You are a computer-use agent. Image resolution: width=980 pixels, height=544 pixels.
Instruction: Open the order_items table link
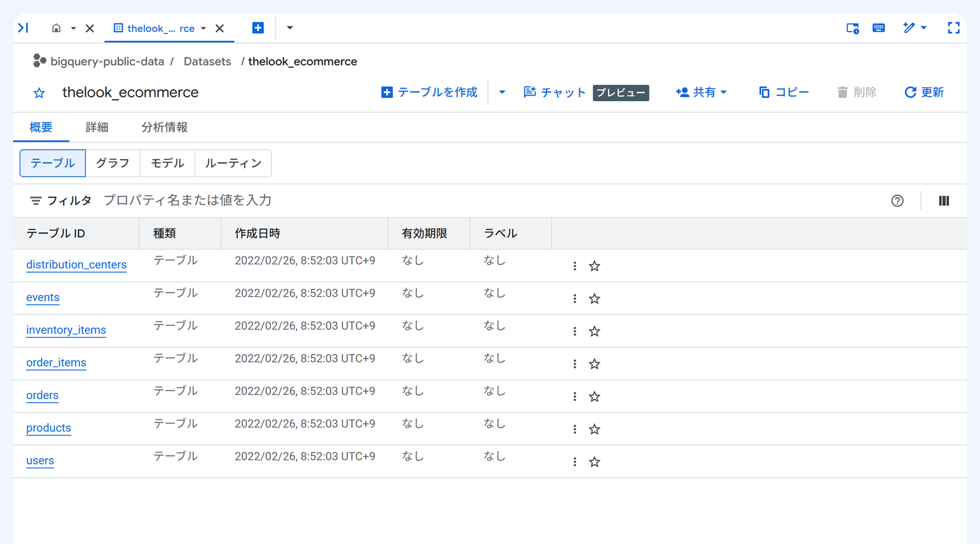pos(56,363)
